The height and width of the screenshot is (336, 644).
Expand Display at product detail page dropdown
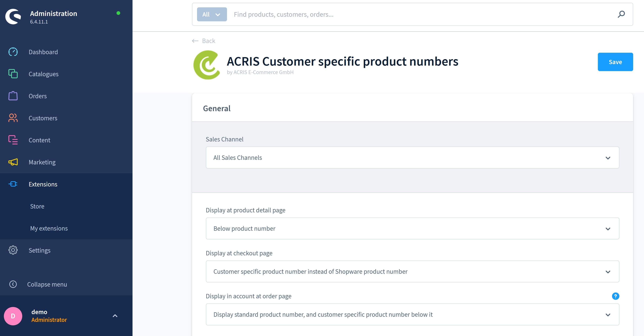(412, 229)
